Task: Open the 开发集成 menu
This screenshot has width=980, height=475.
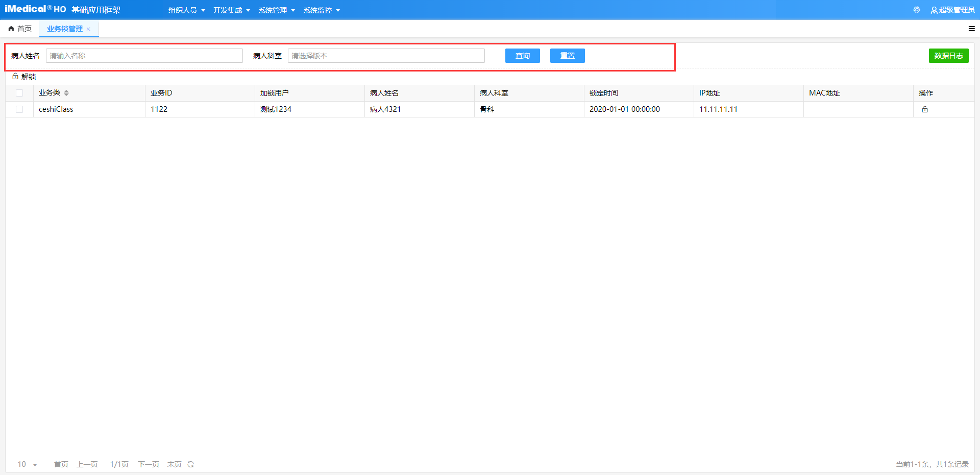Action: pos(231,10)
